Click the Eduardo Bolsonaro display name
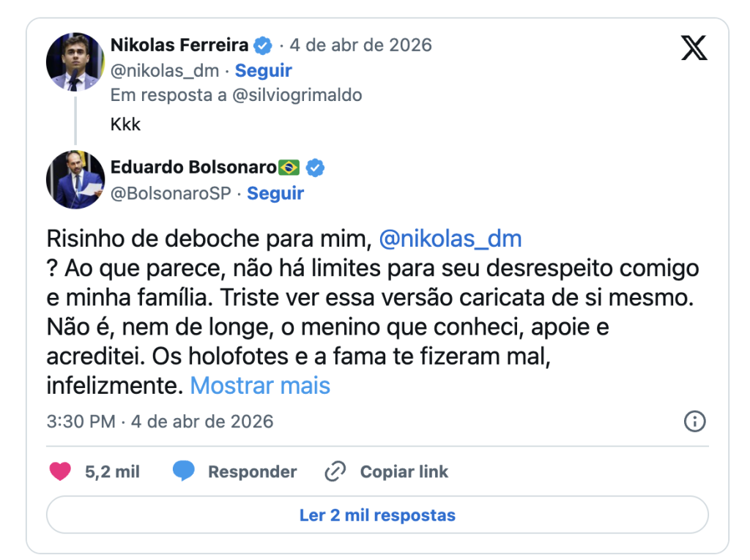 193,168
